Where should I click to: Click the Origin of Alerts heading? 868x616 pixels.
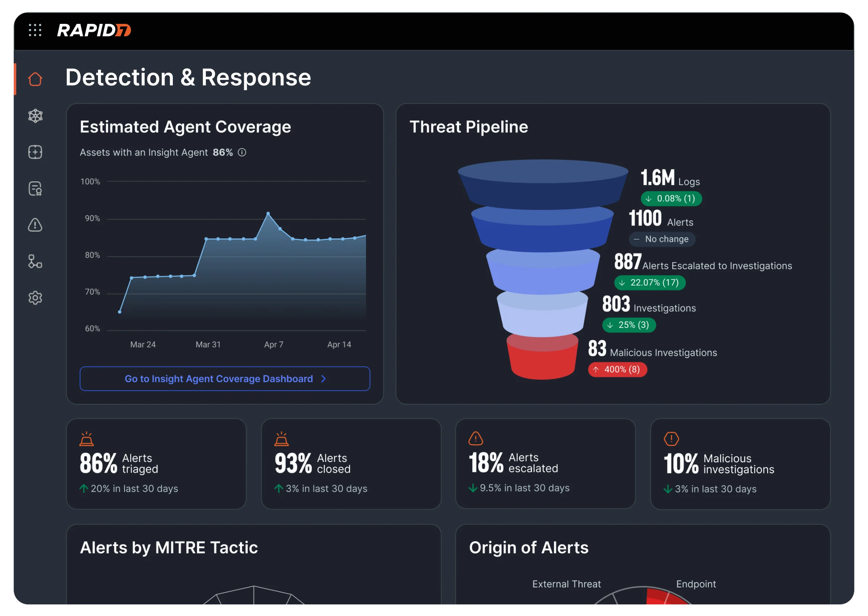coord(529,548)
